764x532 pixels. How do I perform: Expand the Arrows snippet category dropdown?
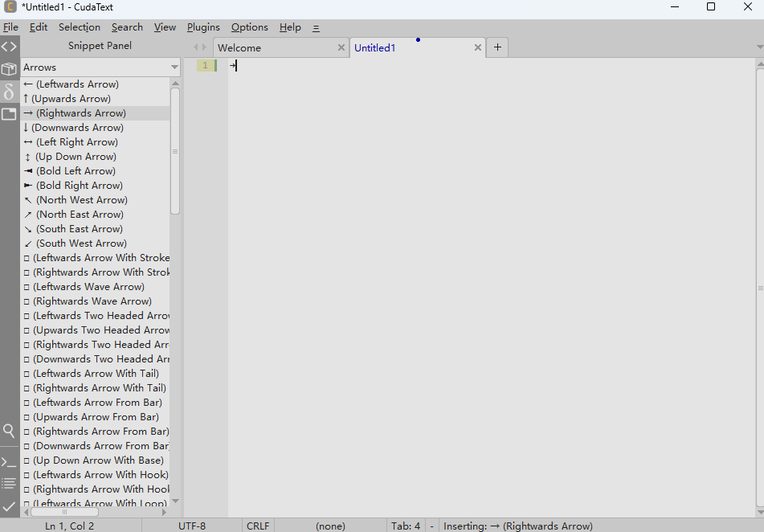(174, 68)
